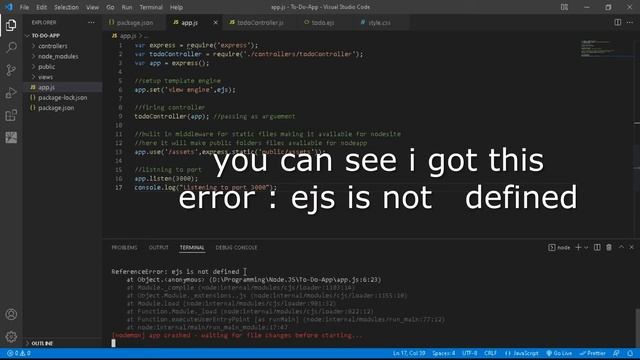Open the View menu
640x360 pixels.
point(92,7)
